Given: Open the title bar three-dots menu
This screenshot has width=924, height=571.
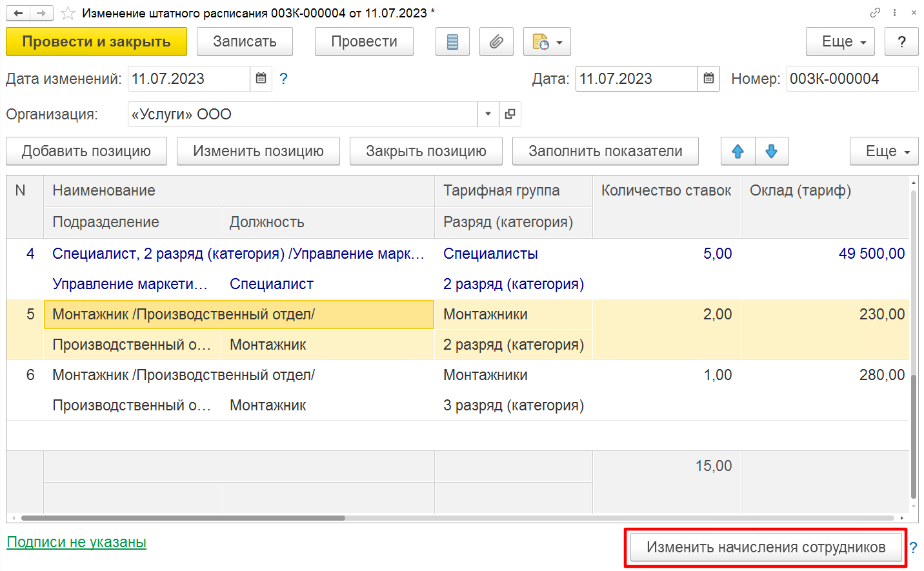Looking at the screenshot, I should 894,12.
